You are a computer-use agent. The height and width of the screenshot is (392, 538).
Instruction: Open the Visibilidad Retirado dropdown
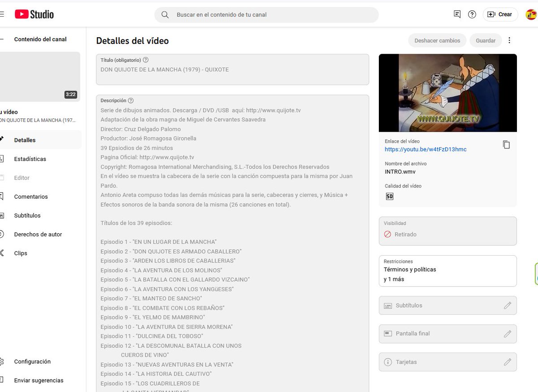[x=448, y=231]
